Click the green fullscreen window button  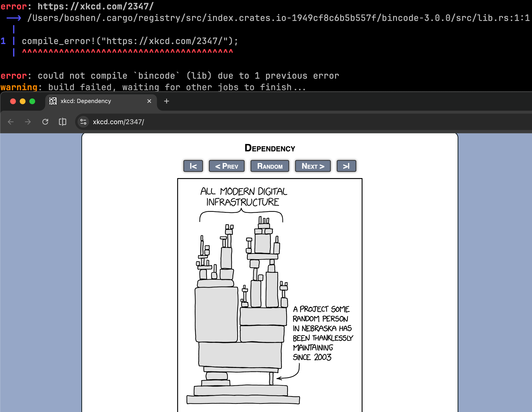tap(32, 101)
